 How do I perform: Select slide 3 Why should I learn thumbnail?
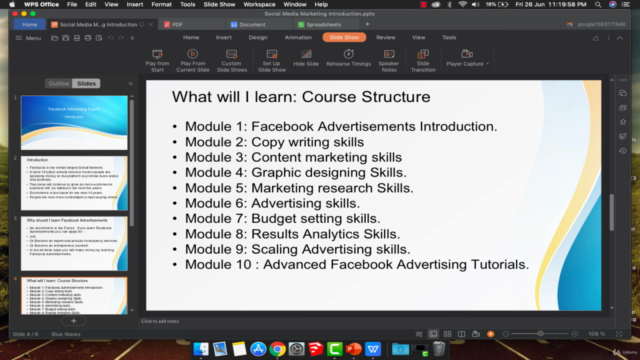pos(74,243)
